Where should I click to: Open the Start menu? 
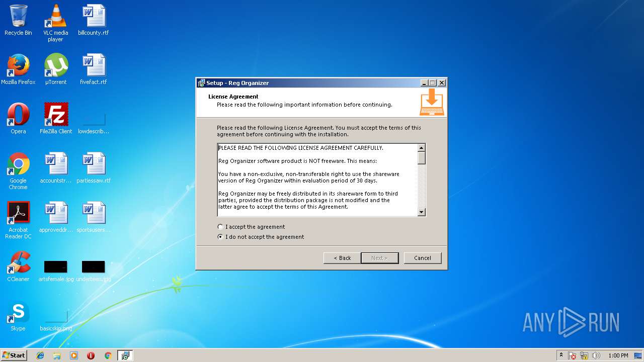point(14,355)
